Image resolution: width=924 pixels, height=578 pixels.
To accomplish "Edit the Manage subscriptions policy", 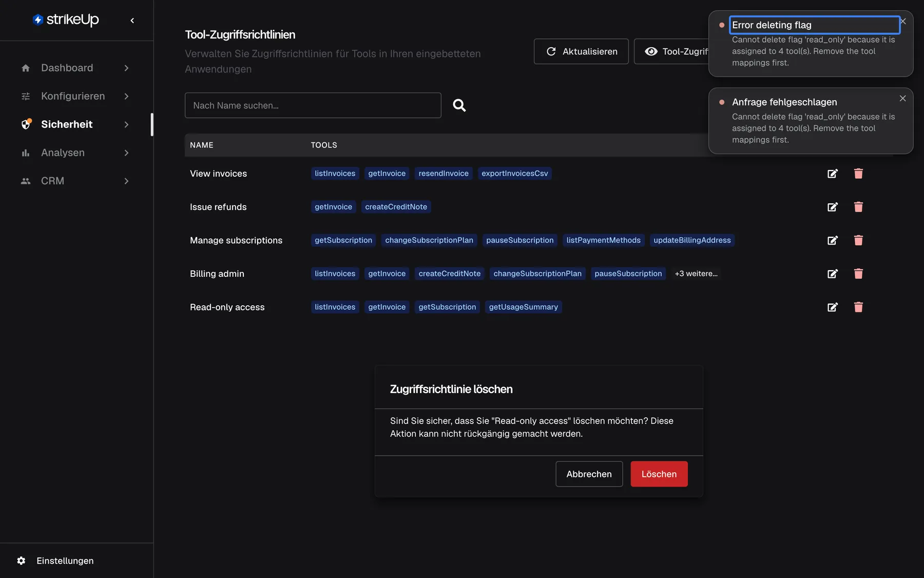I will coord(833,240).
